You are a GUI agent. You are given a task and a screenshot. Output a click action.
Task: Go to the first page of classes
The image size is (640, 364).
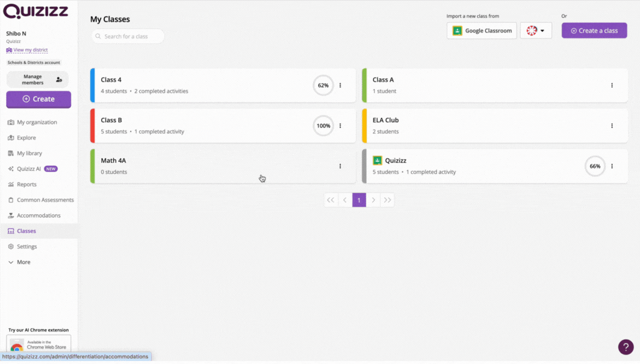331,200
